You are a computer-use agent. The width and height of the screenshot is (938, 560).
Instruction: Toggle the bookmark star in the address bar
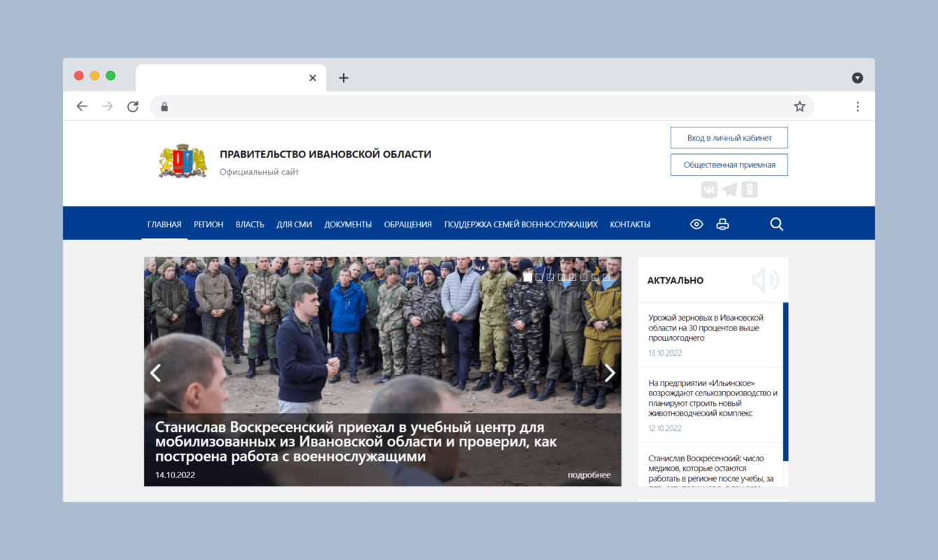pyautogui.click(x=799, y=106)
